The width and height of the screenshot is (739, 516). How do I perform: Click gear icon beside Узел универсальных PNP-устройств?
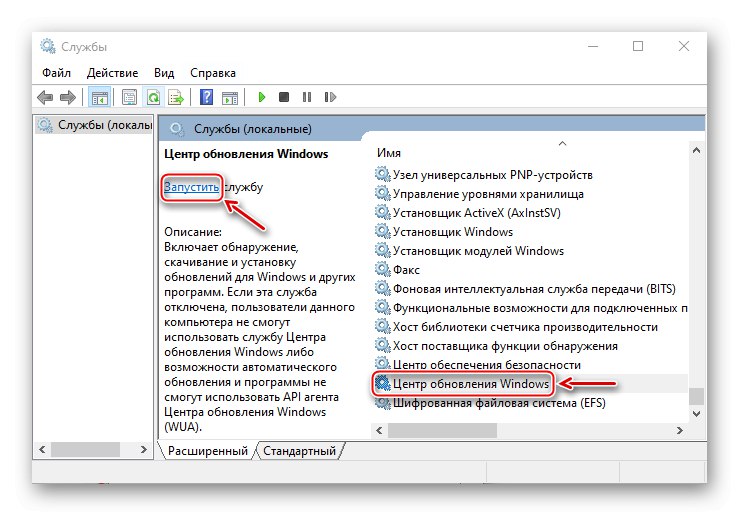click(x=383, y=174)
